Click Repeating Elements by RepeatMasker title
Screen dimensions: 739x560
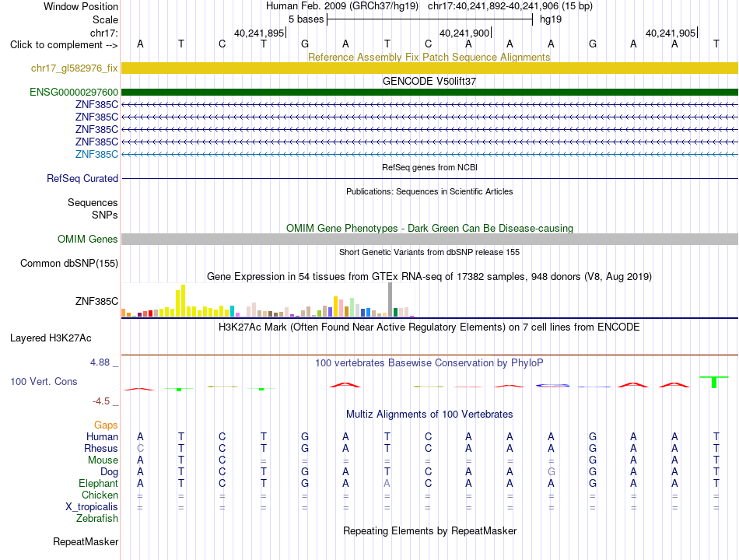429,530
